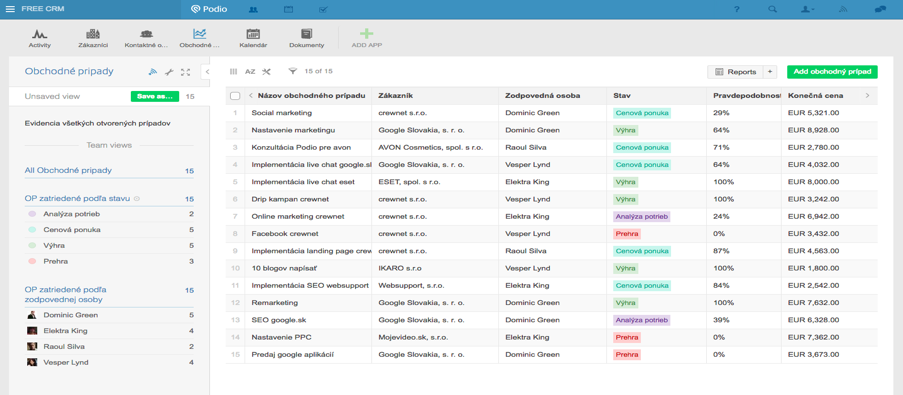Image resolution: width=903 pixels, height=395 pixels.
Task: Click IKARO s.r.o customer cell
Action: [x=435, y=268]
